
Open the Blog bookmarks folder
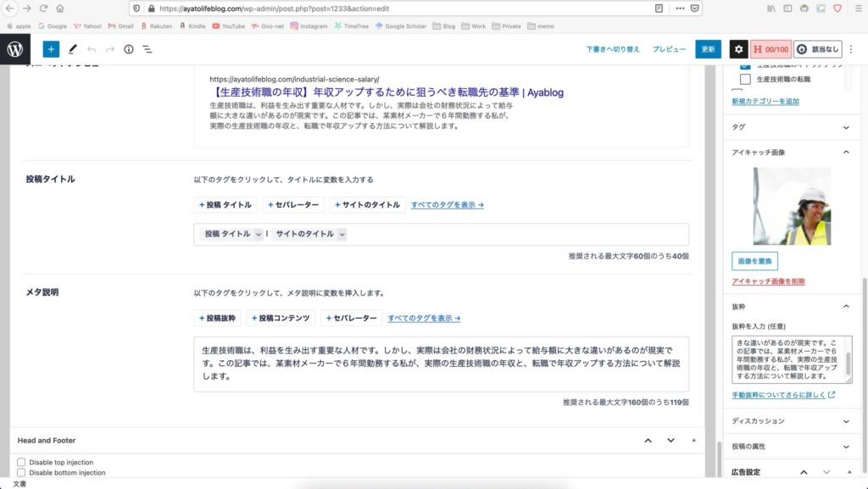click(x=444, y=26)
